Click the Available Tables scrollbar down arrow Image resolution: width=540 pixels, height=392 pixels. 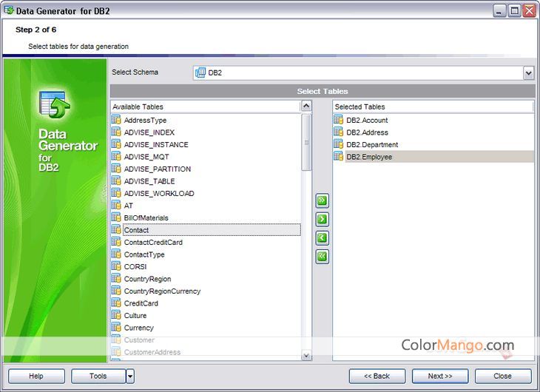click(x=306, y=355)
